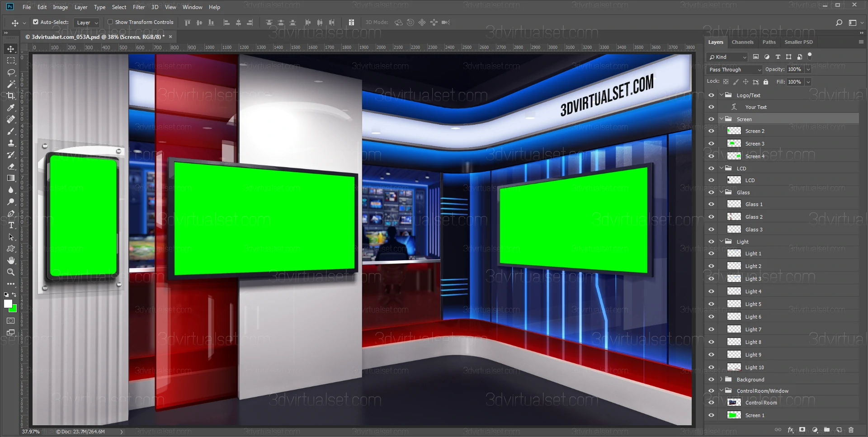This screenshot has width=868, height=437.
Task: Collapse the Glass group
Action: [722, 192]
